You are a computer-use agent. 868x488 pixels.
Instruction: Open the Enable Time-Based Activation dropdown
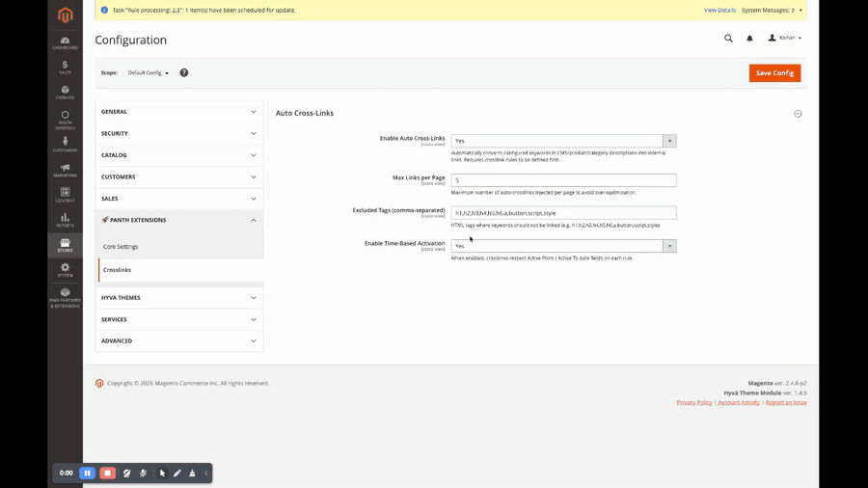point(563,246)
